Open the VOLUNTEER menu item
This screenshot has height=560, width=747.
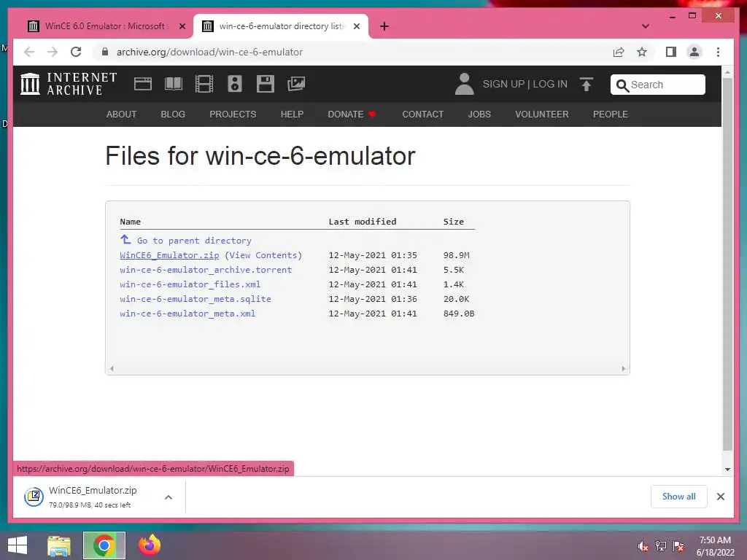[542, 114]
